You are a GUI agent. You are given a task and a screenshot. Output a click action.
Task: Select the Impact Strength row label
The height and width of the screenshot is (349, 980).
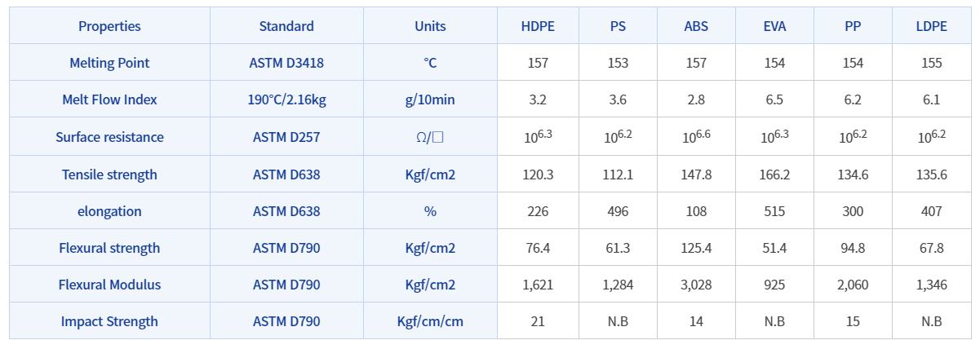tap(109, 321)
